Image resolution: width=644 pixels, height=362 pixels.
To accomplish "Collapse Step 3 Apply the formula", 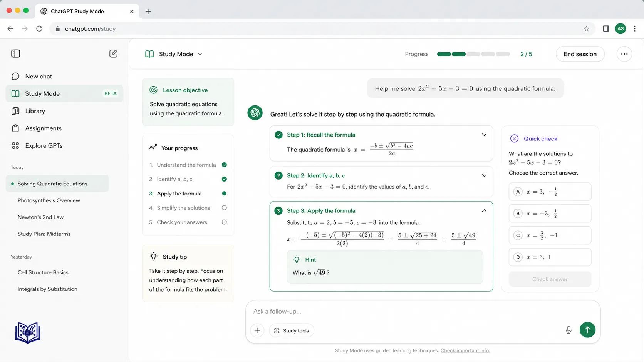I will pyautogui.click(x=484, y=210).
